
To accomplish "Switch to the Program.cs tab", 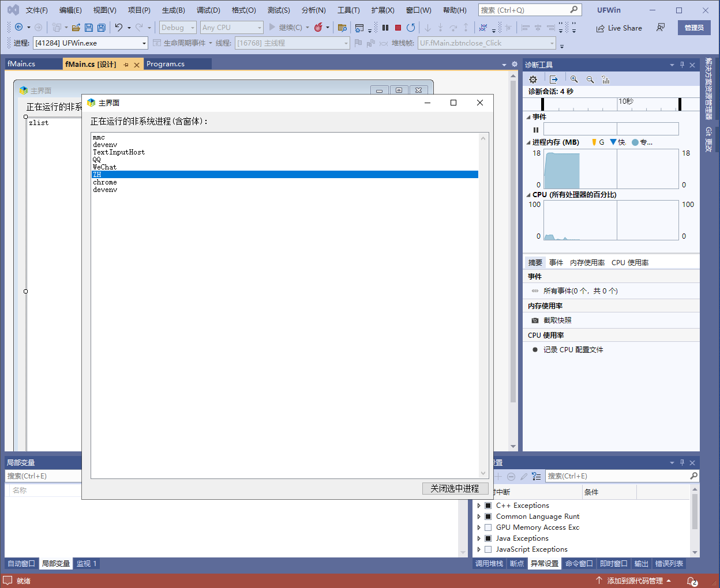I will coord(166,64).
